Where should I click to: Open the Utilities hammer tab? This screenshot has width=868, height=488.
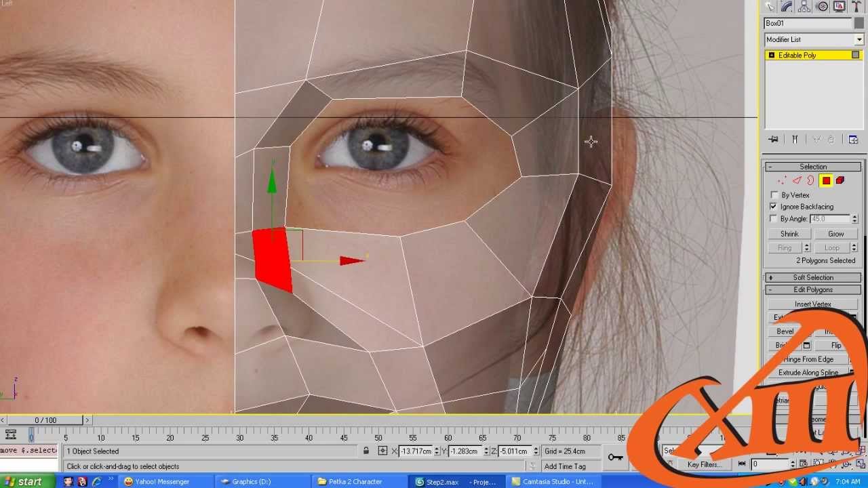click(x=856, y=6)
